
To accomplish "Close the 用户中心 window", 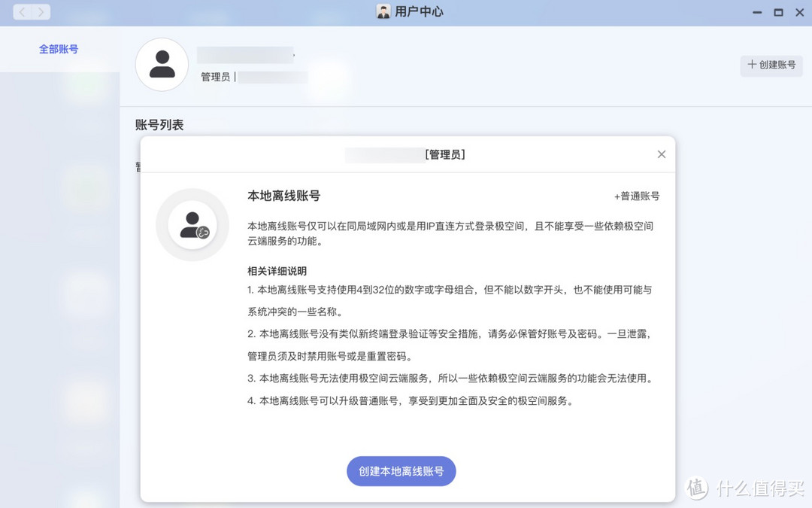I will [798, 12].
